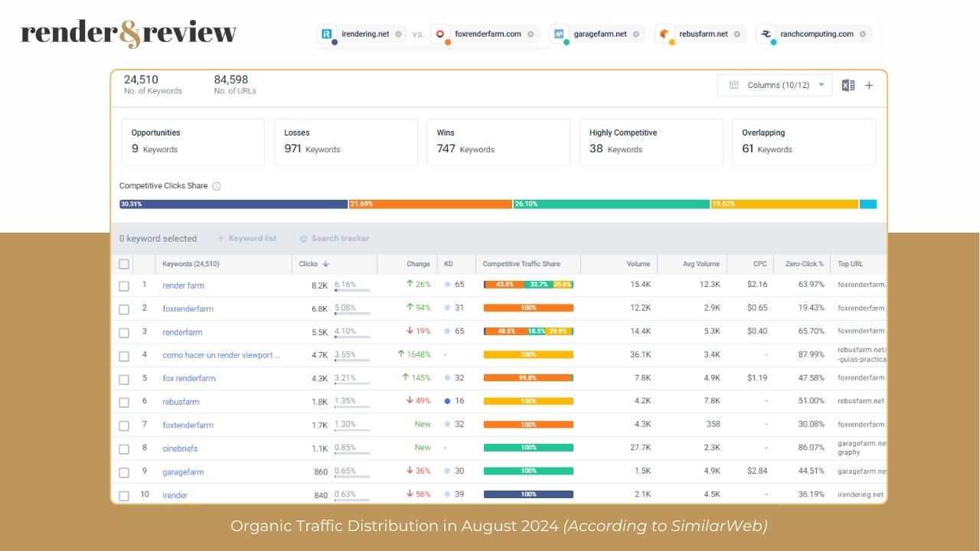Click the Search tracker button
The height and width of the screenshot is (551, 980).
(x=334, y=239)
